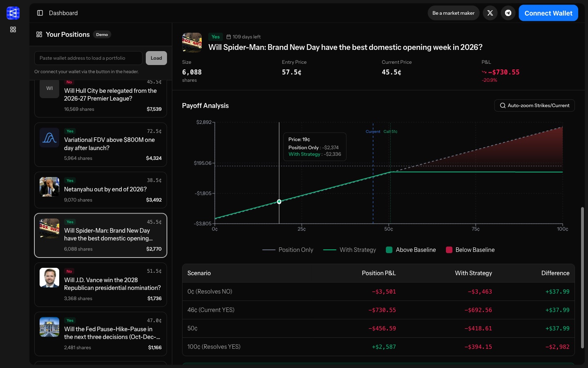Select the J.D. Vance nomination position
Screen dimensions: 588x368
coord(100,285)
